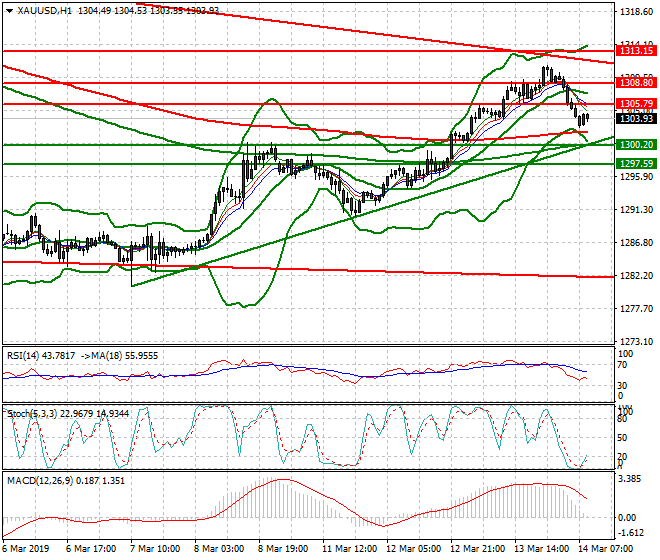Click the 11 Mar 12:00 time label
The width and height of the screenshot is (660, 560).
(x=349, y=549)
